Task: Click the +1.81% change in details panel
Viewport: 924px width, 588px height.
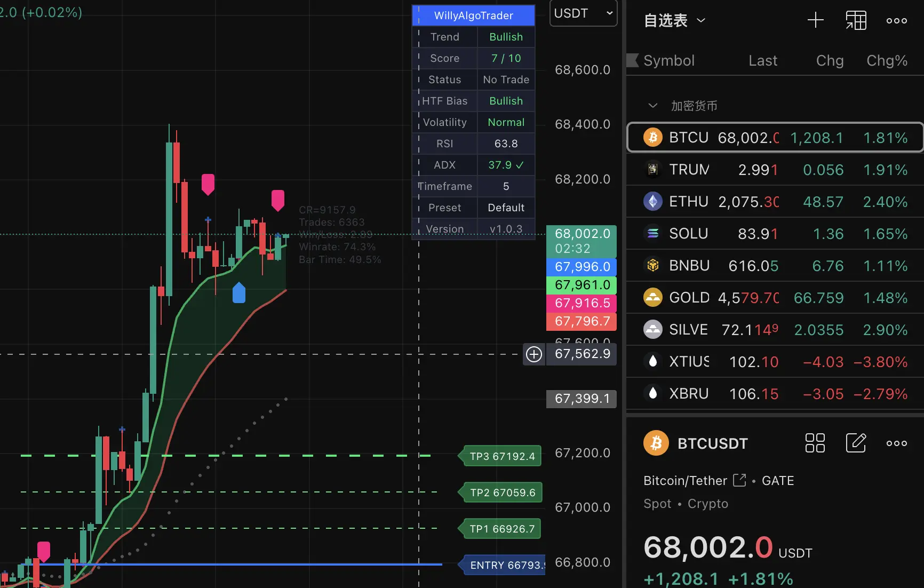Action: tap(761, 578)
